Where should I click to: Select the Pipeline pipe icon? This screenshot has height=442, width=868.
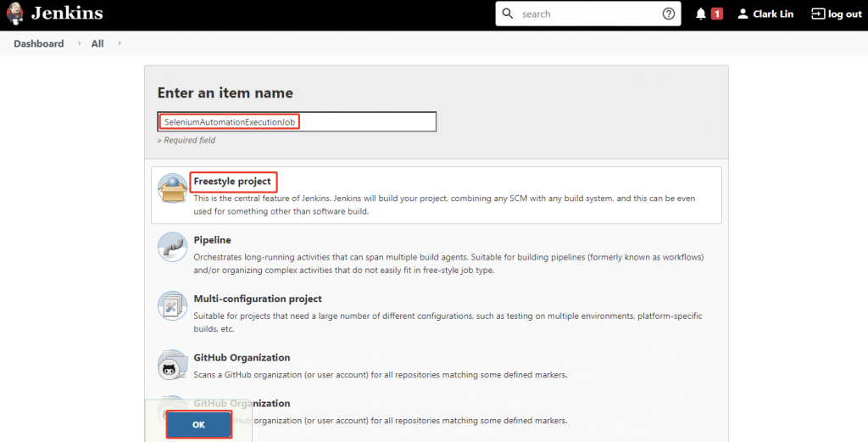coord(173,247)
